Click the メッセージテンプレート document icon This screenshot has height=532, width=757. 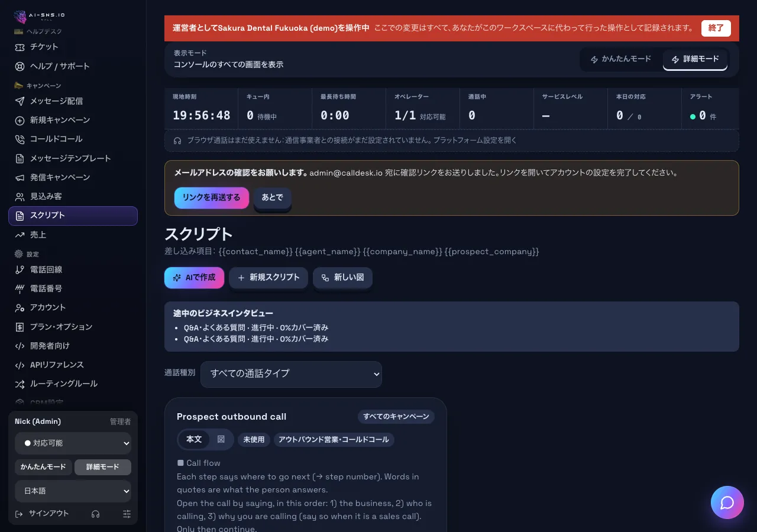(x=20, y=158)
